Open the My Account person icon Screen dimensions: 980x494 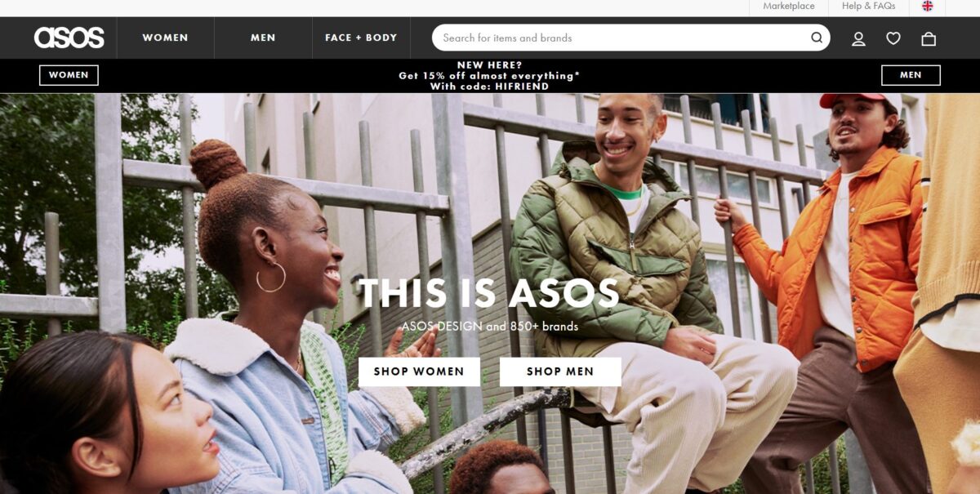point(858,38)
